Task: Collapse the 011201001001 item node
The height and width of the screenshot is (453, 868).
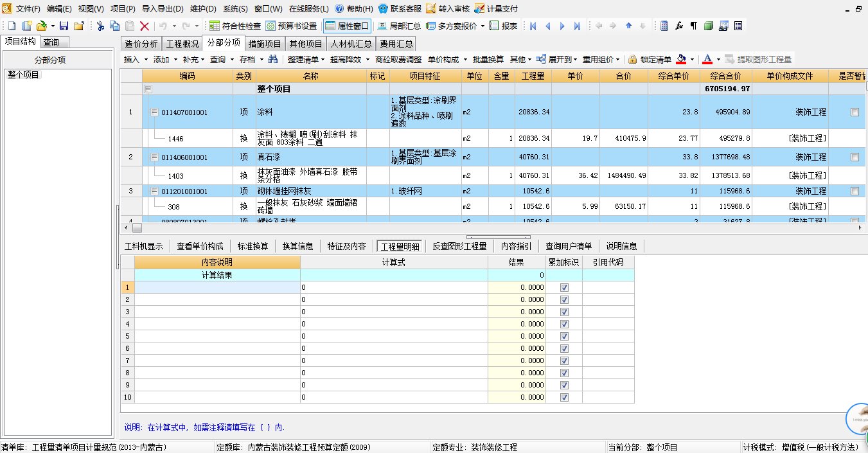Action: (154, 191)
